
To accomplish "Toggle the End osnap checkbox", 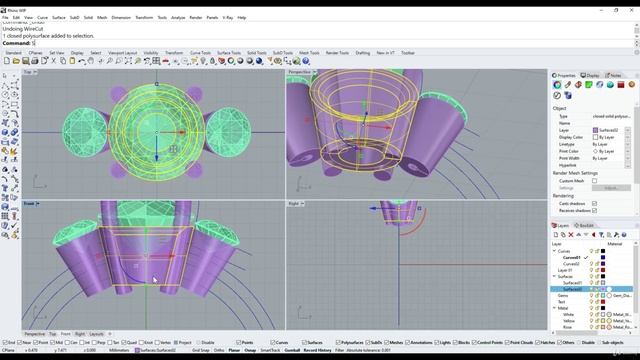I will click(x=4, y=342).
